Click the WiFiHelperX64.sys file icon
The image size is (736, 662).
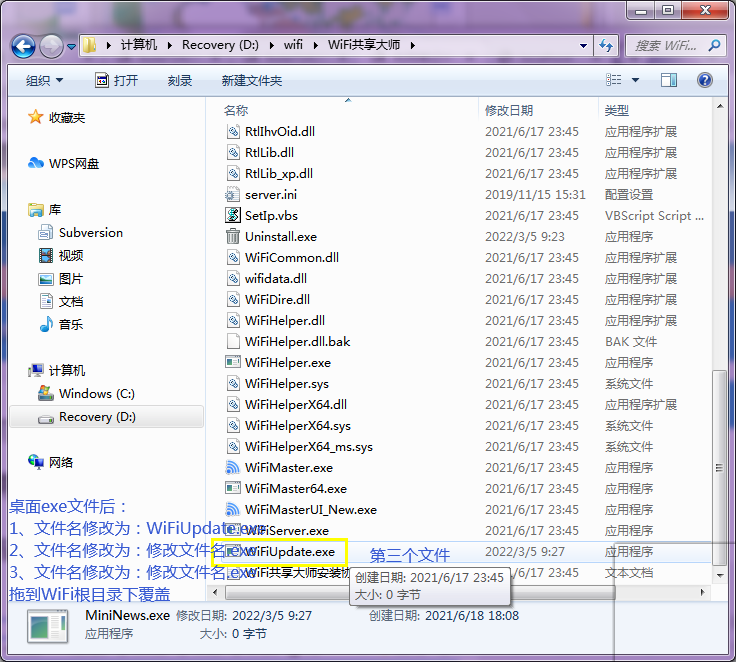click(233, 426)
